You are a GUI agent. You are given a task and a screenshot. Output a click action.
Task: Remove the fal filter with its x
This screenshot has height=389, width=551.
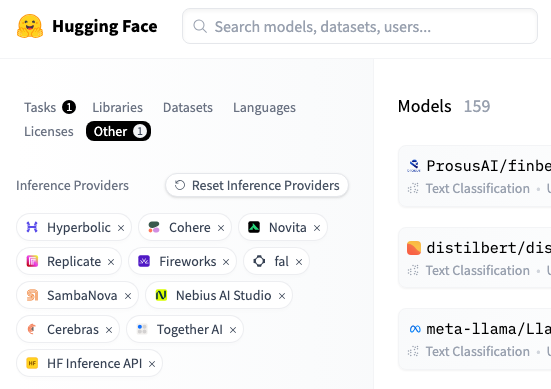click(x=299, y=262)
